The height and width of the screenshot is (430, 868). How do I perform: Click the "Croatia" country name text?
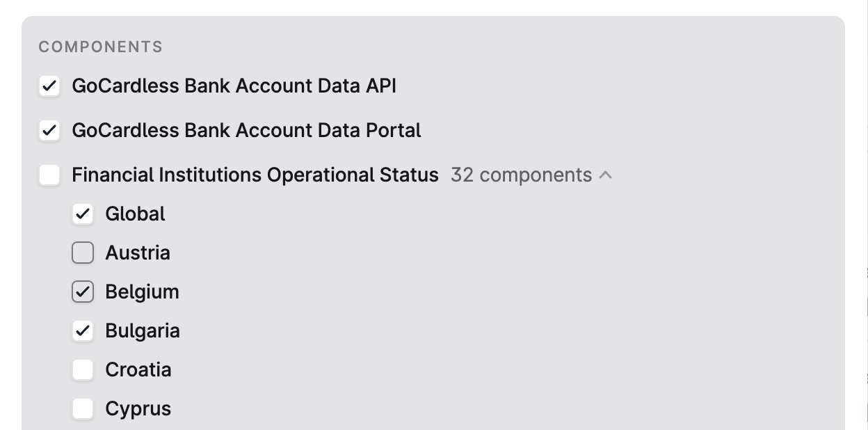(x=138, y=370)
